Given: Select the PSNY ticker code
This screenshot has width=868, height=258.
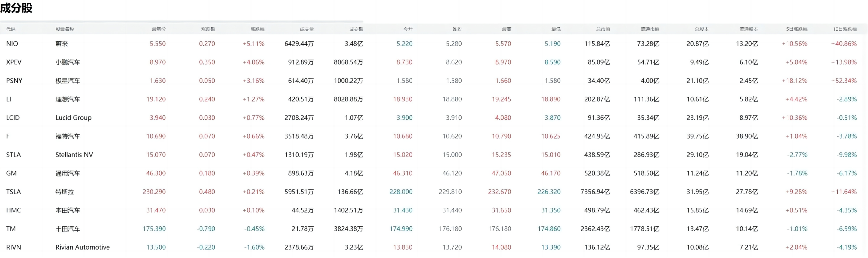Looking at the screenshot, I should coord(14,81).
